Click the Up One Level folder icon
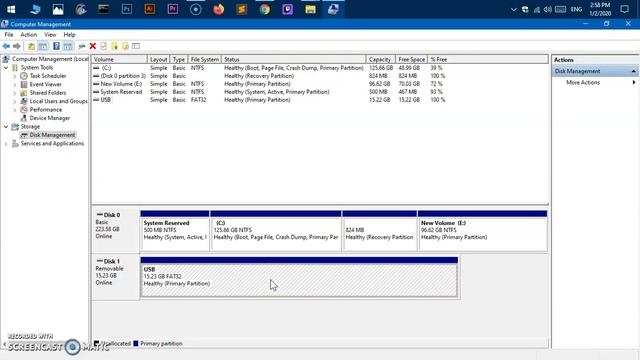This screenshot has width=640, height=360. 31,46
